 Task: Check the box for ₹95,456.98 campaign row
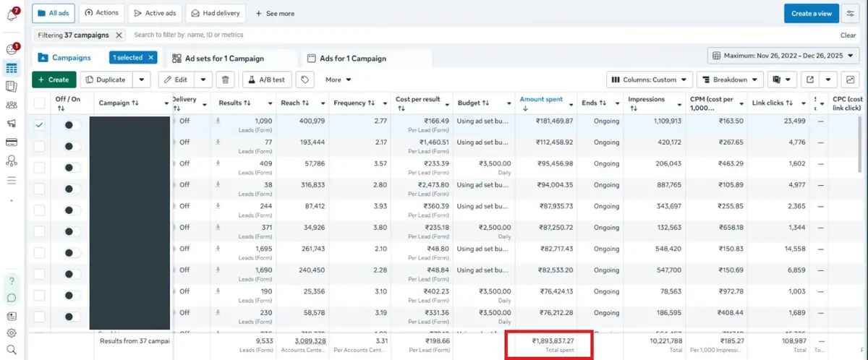(39, 168)
